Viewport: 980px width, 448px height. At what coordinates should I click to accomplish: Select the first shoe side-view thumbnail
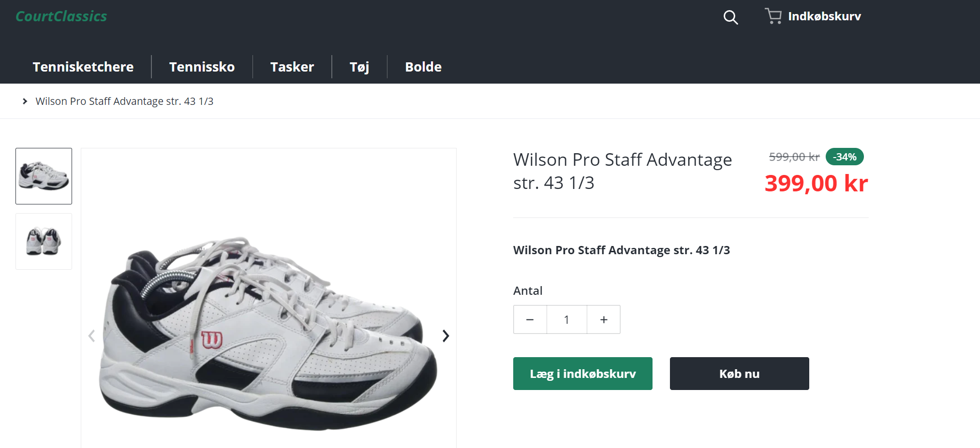tap(44, 176)
